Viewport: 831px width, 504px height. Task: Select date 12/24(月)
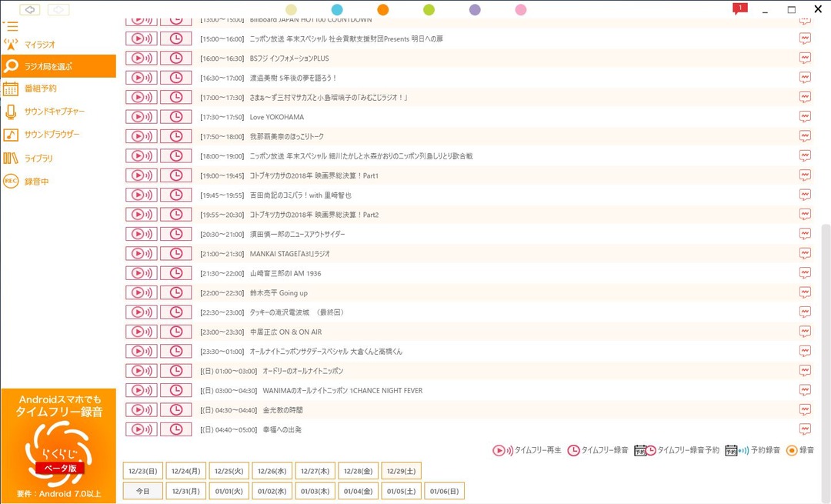tap(186, 471)
